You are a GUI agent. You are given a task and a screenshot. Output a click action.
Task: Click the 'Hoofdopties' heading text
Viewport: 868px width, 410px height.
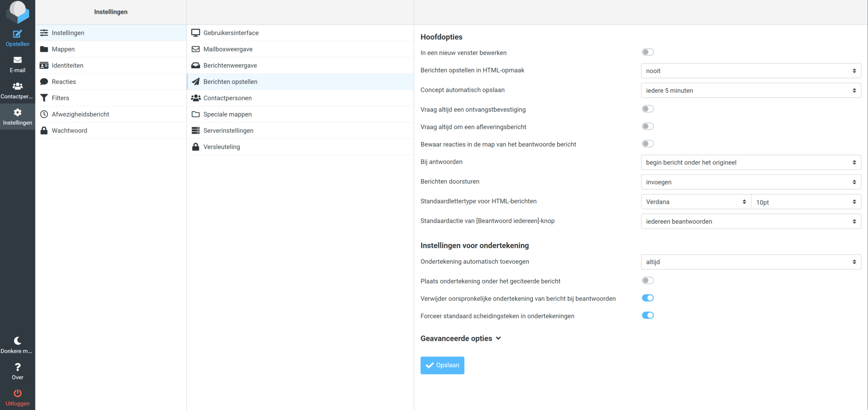pos(441,37)
